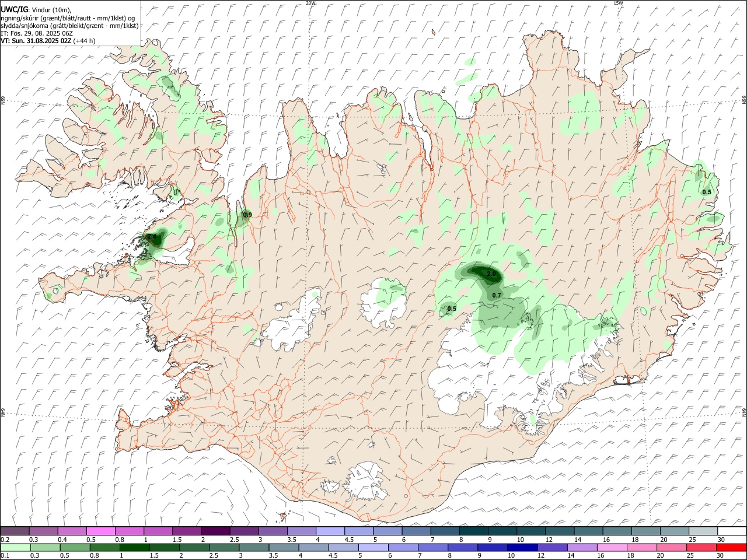Pick the orchid swatch labeled 0.4
This screenshot has height=560, width=747.
(x=72, y=531)
